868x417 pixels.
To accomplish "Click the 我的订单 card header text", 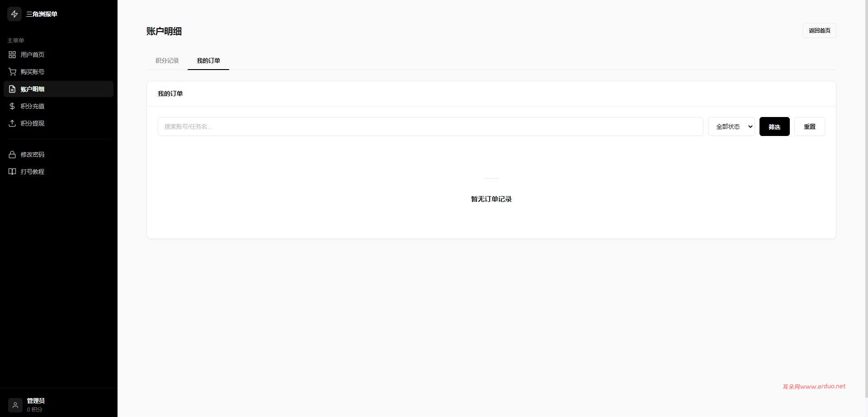I will click(x=170, y=94).
